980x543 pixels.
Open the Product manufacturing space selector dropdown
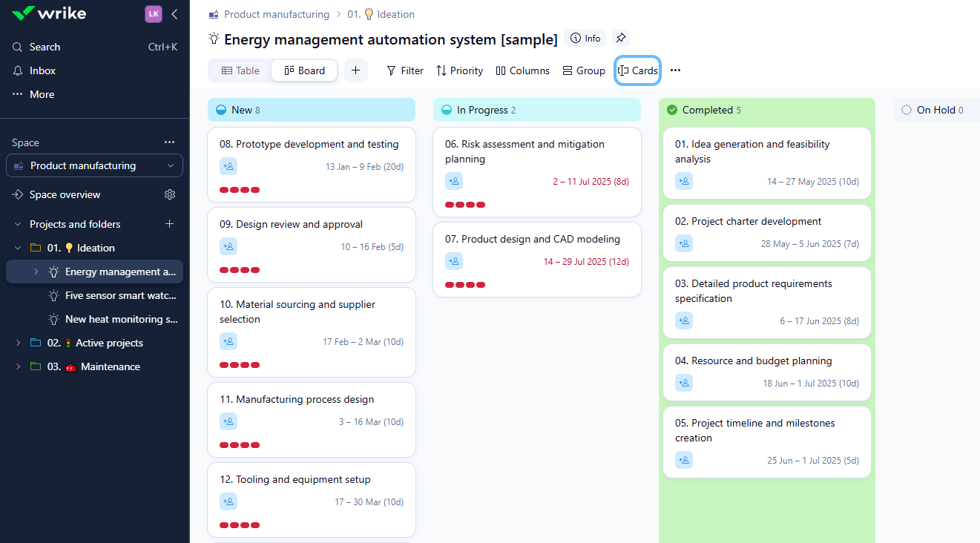tap(94, 165)
